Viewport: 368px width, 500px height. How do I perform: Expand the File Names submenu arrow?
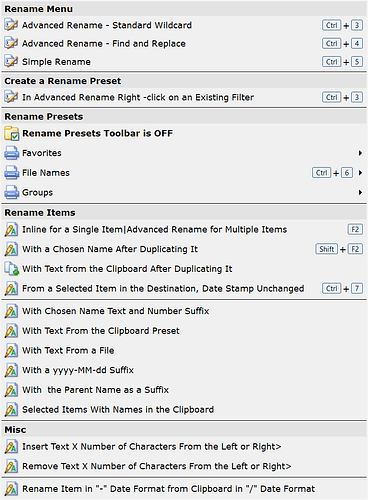click(360, 173)
